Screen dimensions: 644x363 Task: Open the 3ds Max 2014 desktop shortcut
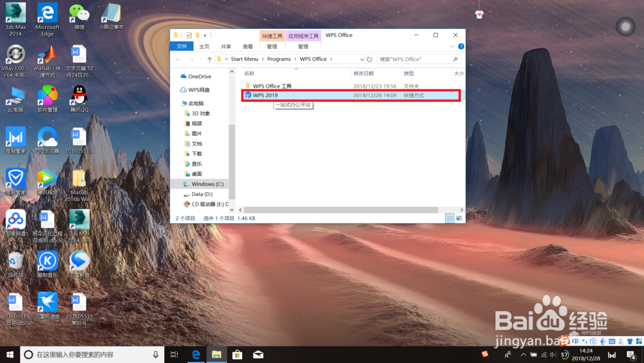pyautogui.click(x=15, y=19)
